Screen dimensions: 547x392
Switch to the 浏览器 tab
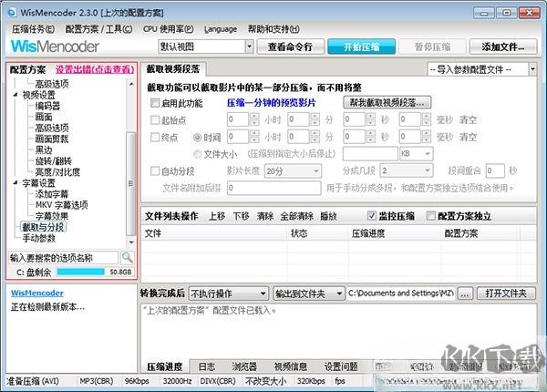point(244,366)
